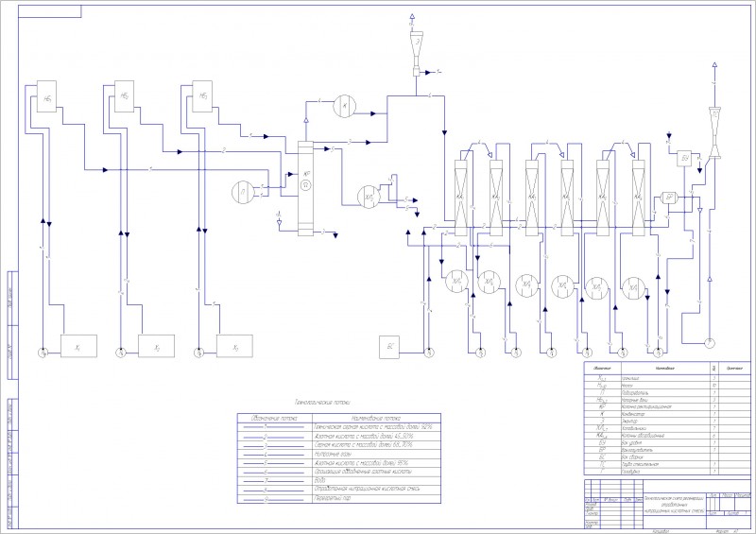Click the rightmost ХЛ cooler under absorption columns

coord(633,288)
